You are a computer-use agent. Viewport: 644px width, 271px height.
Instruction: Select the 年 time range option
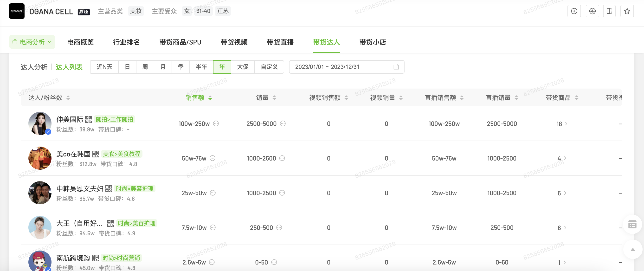(x=222, y=67)
